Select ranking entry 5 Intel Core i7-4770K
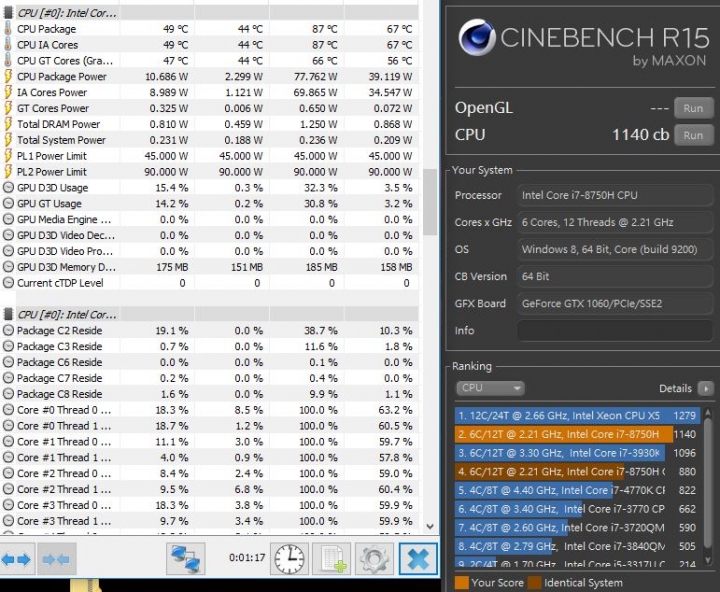Image resolution: width=720 pixels, height=592 pixels. (x=577, y=490)
